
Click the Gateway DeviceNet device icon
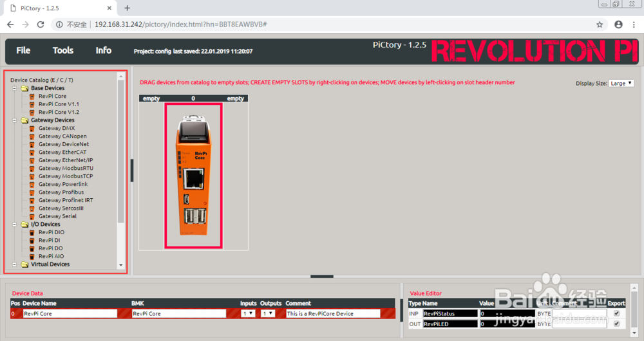tap(32, 145)
